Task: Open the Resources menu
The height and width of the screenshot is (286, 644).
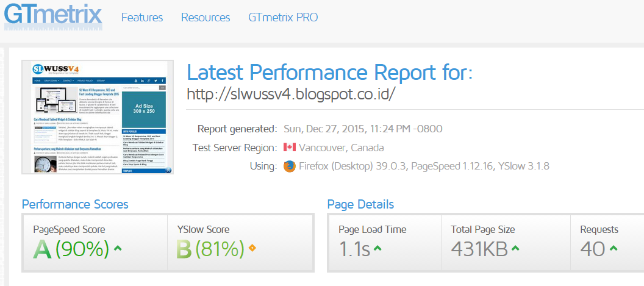Action: tap(206, 18)
